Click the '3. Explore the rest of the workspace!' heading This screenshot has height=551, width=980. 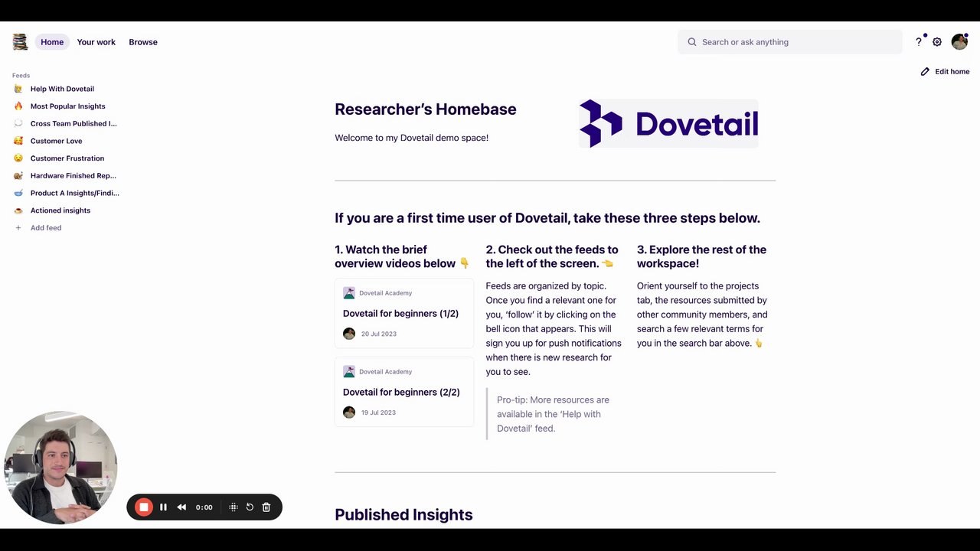point(702,256)
